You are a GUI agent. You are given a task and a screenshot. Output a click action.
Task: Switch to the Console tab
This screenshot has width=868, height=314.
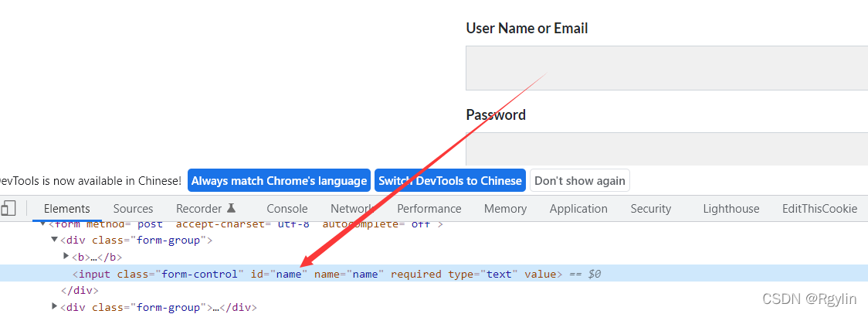click(287, 209)
